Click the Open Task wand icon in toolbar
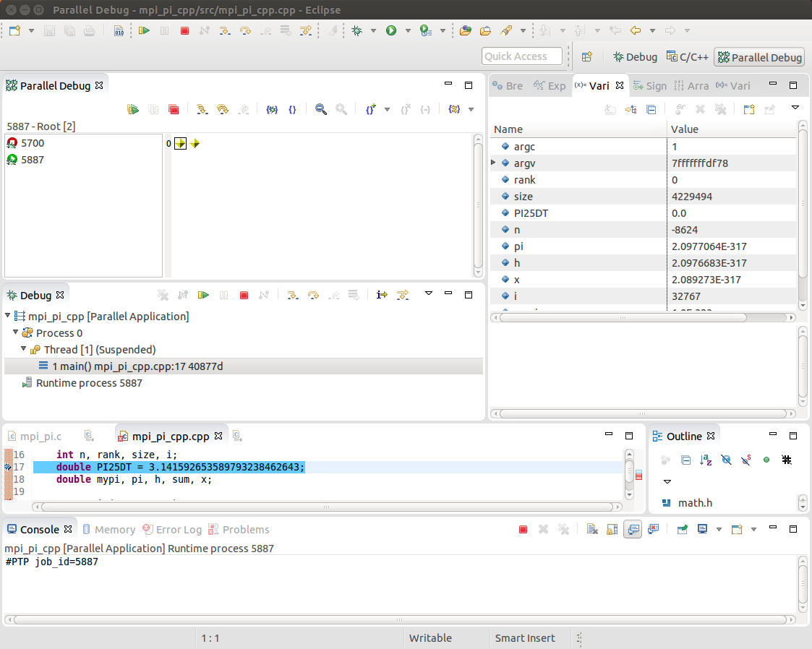Viewport: 812px width, 649px height. click(506, 30)
